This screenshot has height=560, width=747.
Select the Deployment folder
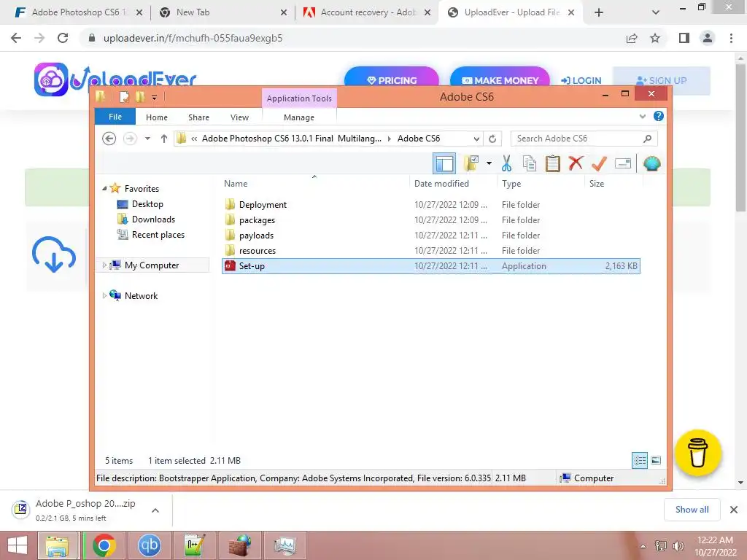pyautogui.click(x=263, y=205)
